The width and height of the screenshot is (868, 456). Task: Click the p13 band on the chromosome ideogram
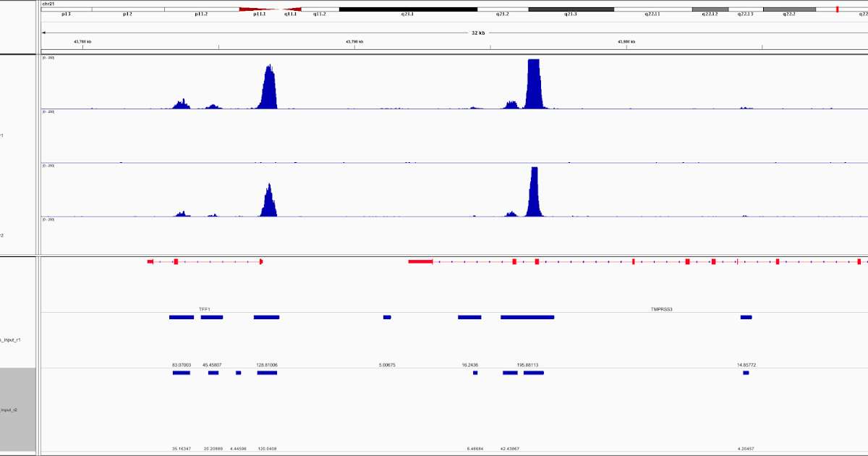coord(65,12)
